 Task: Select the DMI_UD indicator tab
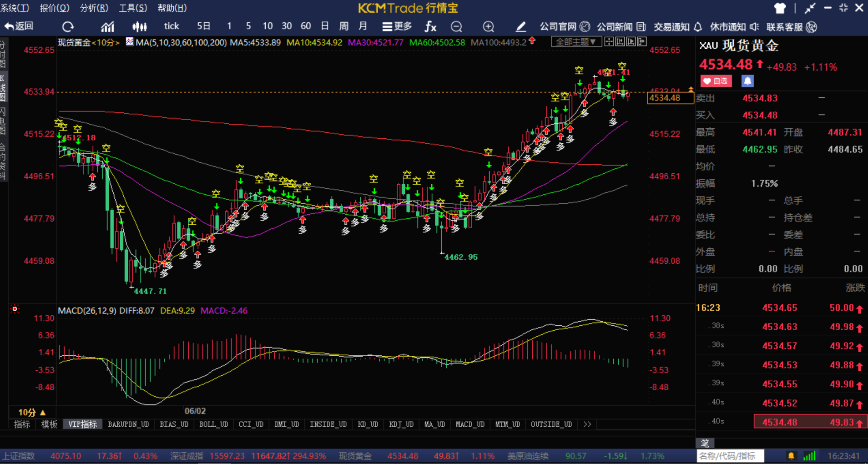(x=287, y=424)
